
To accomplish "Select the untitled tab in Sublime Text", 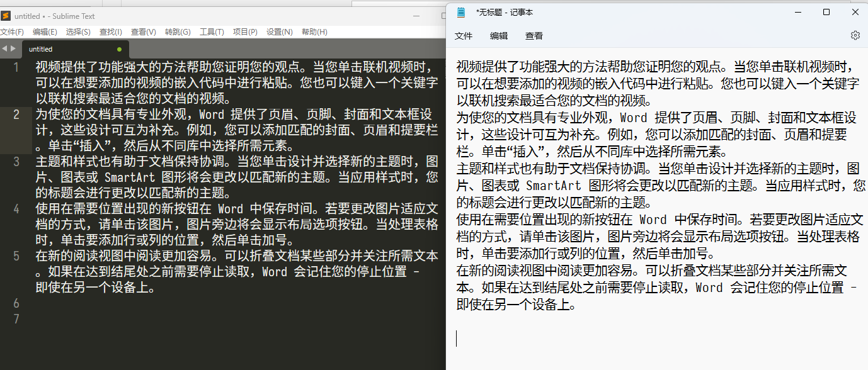I will click(76, 49).
